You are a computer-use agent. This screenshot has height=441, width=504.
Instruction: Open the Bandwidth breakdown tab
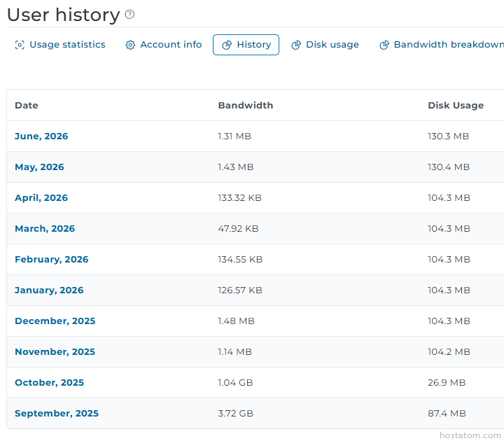(x=441, y=45)
